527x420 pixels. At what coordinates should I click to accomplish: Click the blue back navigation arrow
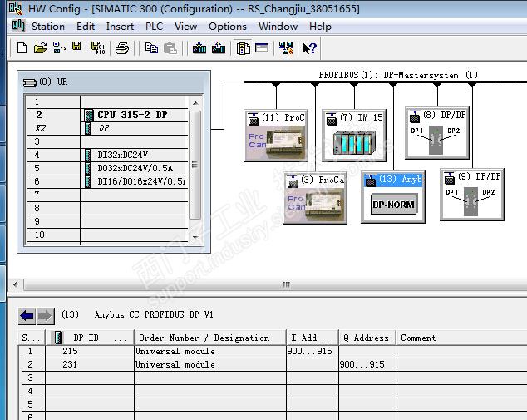click(27, 316)
